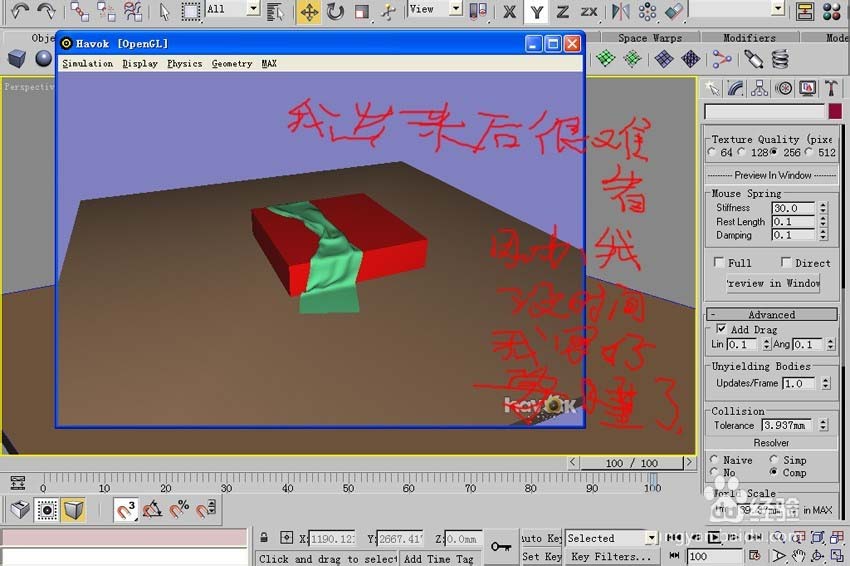Enable the Direct checkbox
Viewport: 850px width, 566px height.
coord(785,262)
